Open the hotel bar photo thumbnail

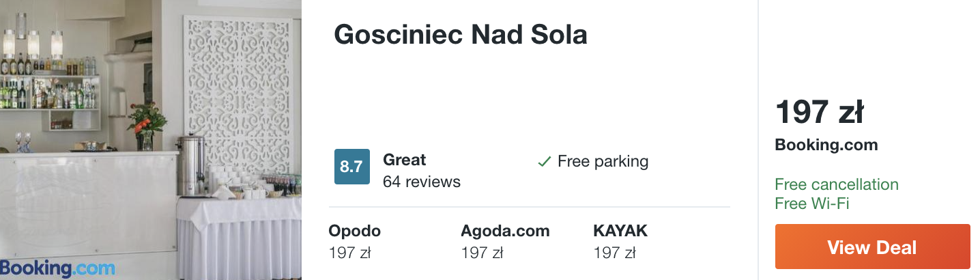click(151, 140)
